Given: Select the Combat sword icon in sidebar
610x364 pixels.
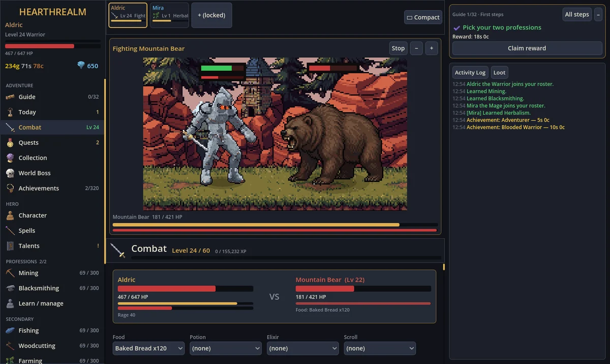Looking at the screenshot, I should click(x=10, y=127).
